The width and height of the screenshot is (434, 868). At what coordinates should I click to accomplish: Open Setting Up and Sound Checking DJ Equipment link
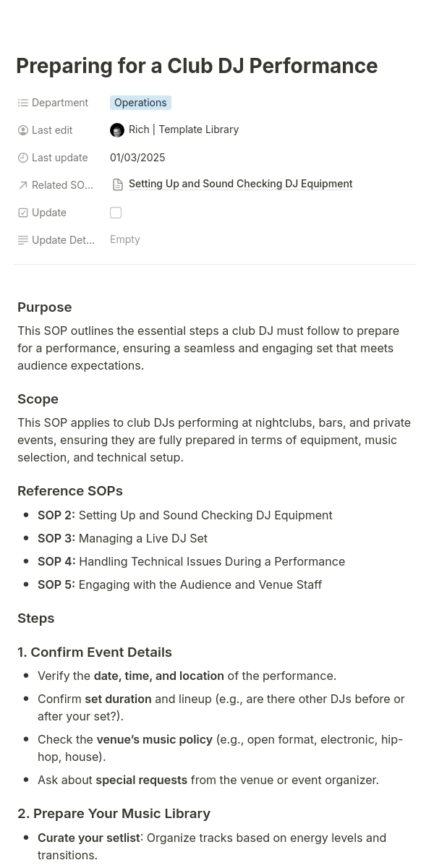point(240,184)
